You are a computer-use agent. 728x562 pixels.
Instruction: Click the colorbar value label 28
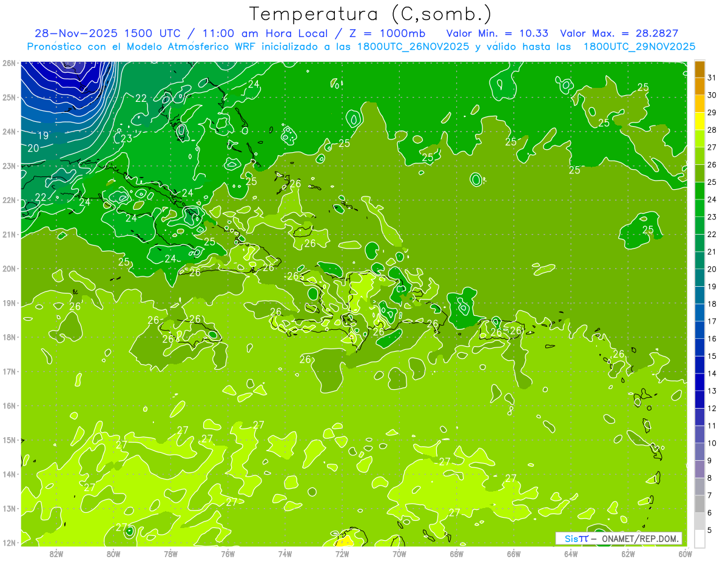coord(712,130)
